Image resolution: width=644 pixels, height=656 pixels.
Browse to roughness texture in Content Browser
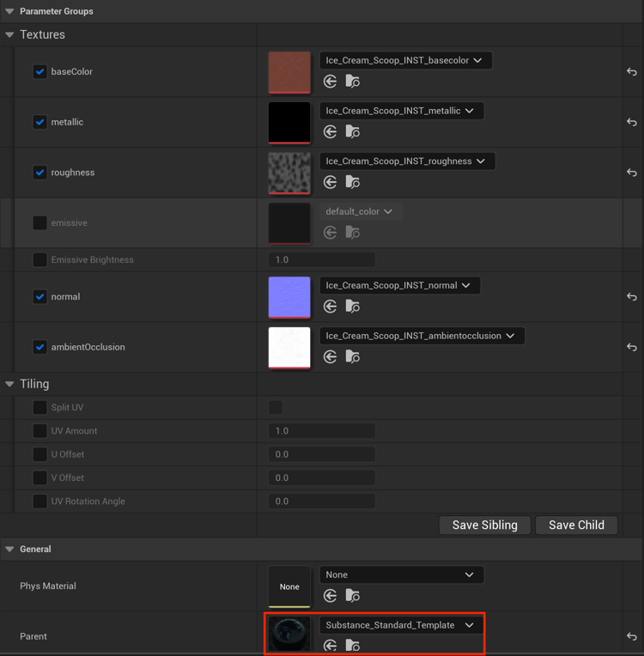coord(352,182)
